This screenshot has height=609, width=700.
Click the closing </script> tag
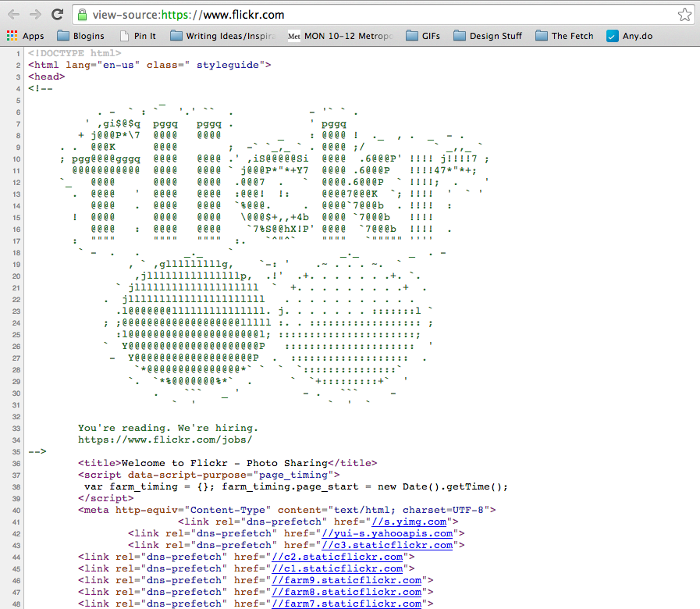[x=106, y=498]
